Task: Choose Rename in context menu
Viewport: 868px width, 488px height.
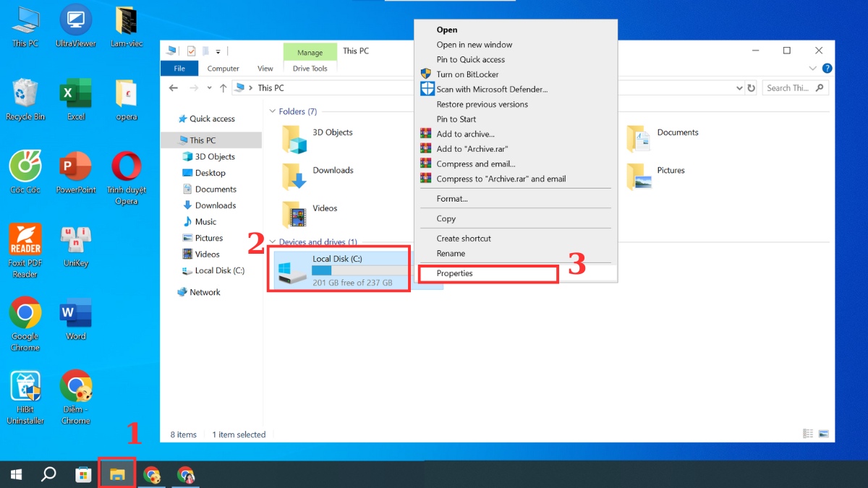Action: point(516,254)
